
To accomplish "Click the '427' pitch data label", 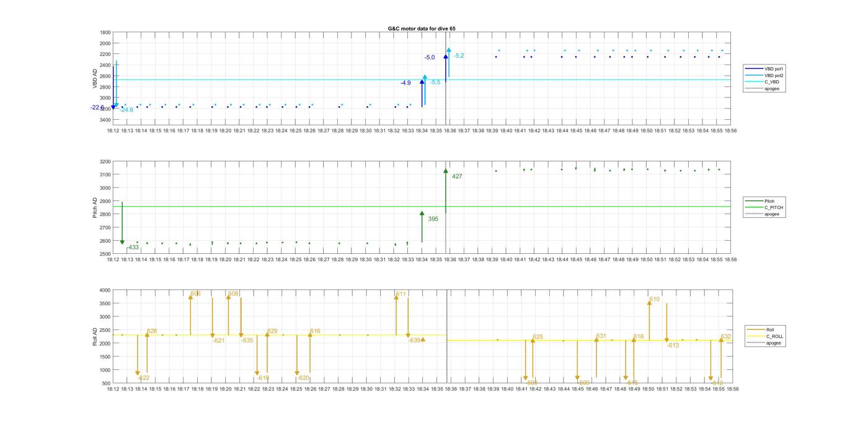I will tap(457, 177).
